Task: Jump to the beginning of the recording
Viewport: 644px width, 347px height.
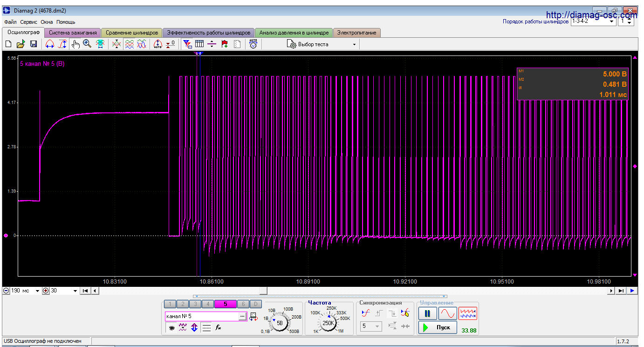Action: click(85, 291)
